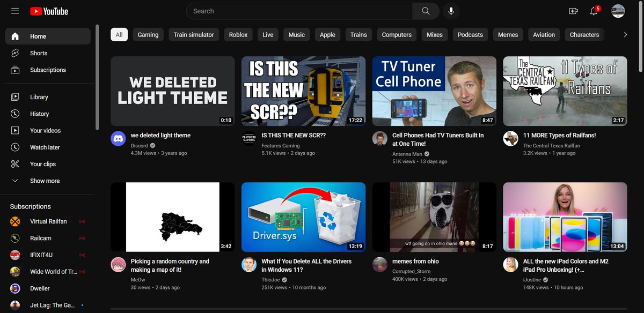Open Subscriptions in sidebar
644x313 pixels.
click(x=48, y=70)
